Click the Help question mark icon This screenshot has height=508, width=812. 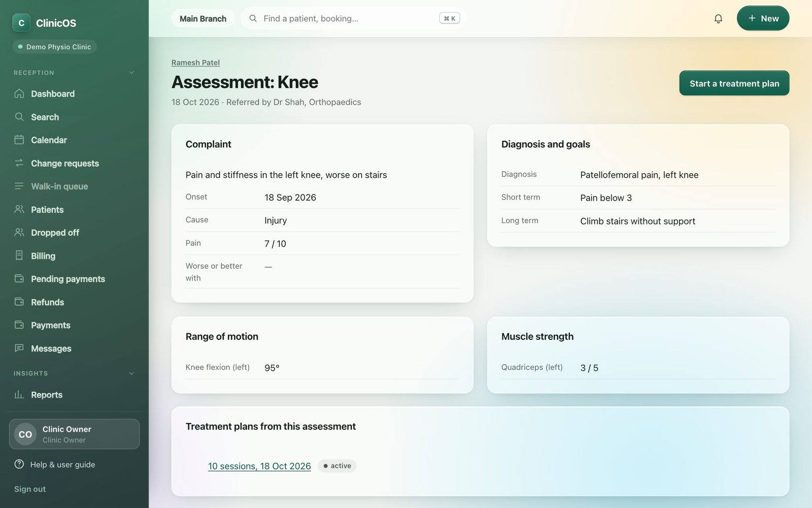coord(19,464)
